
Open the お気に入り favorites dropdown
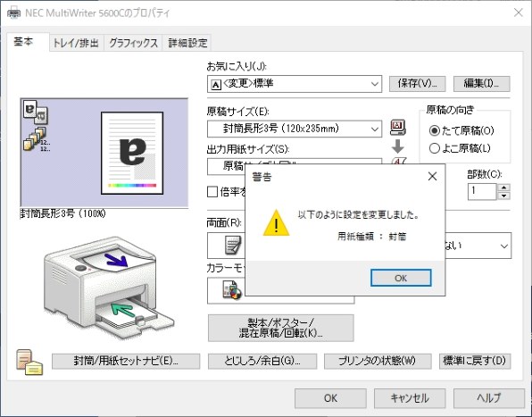(295, 84)
